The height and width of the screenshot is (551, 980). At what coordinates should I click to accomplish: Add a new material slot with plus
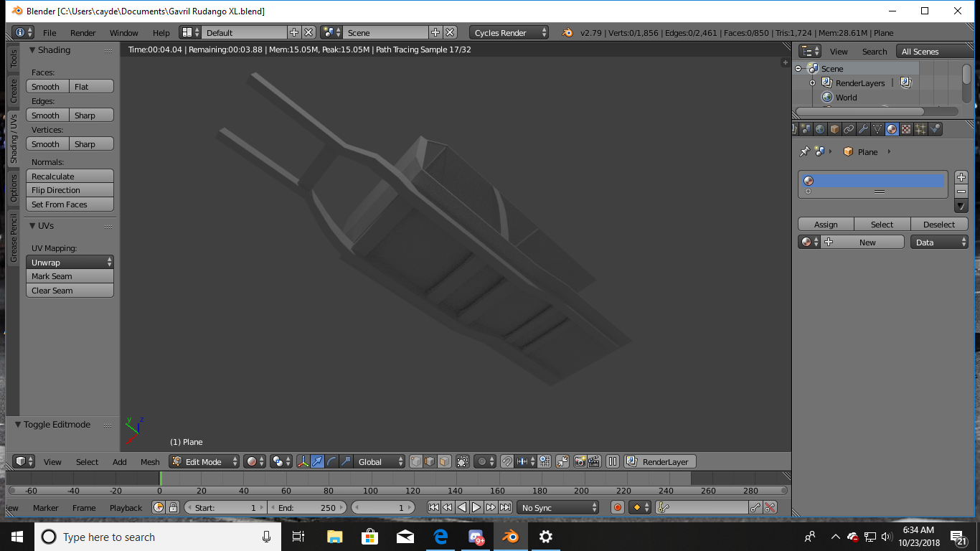961,177
